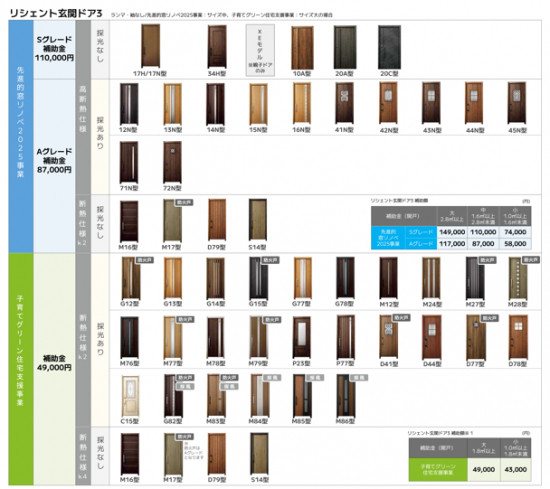Select the Aグレード 補助金 87,000円 label
Screen dimensions: 550x489
[x=54, y=161]
